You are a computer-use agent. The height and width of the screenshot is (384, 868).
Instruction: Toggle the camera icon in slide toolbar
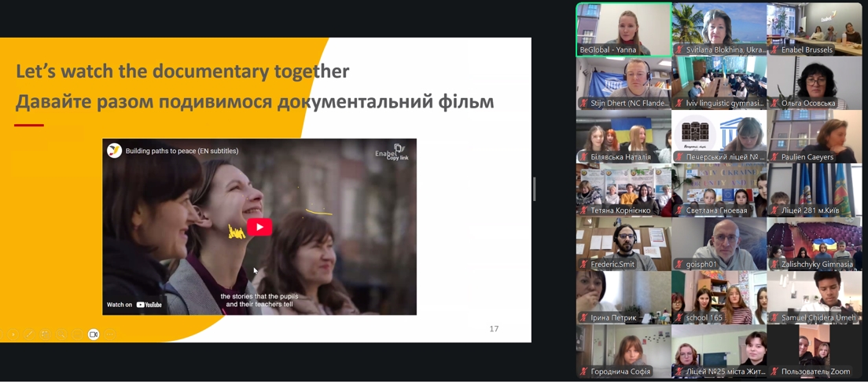(94, 335)
